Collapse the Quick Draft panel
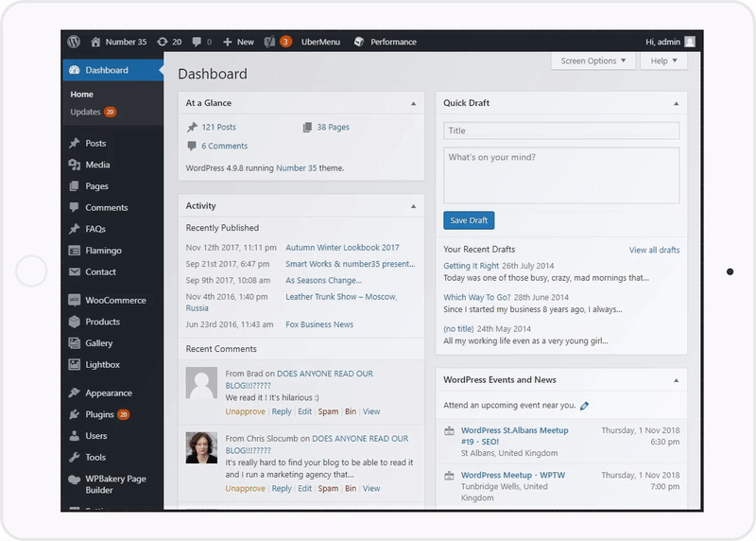Image resolution: width=756 pixels, height=541 pixels. click(676, 103)
